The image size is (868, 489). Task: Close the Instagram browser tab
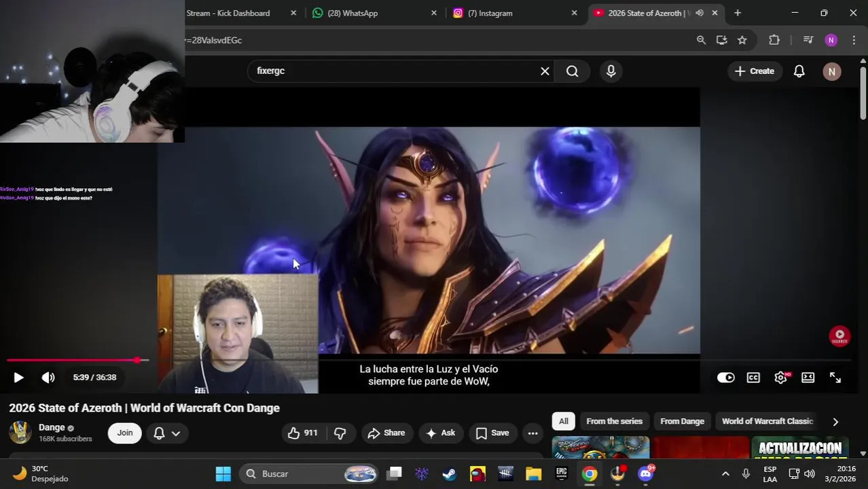[x=574, y=13]
